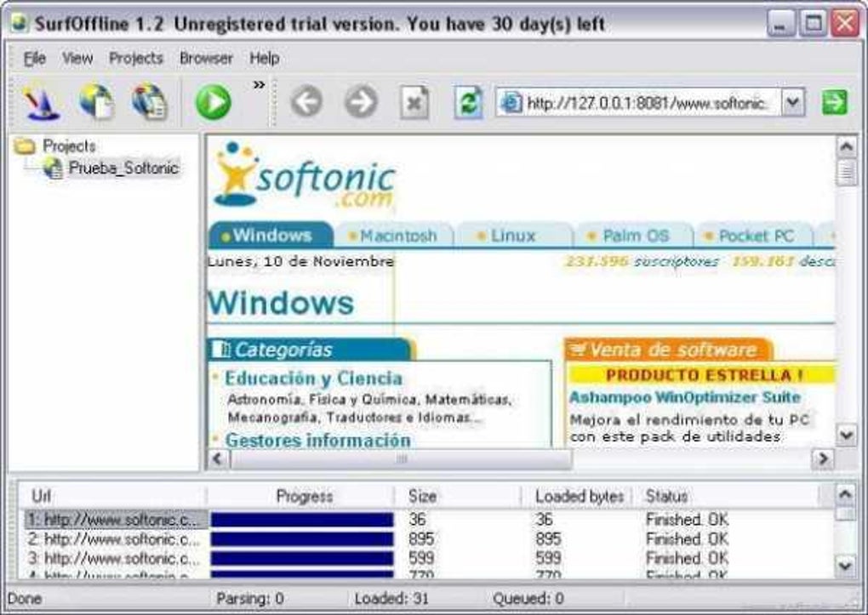Go forward with the right arrow button
This screenshot has height=615, width=868.
click(361, 102)
